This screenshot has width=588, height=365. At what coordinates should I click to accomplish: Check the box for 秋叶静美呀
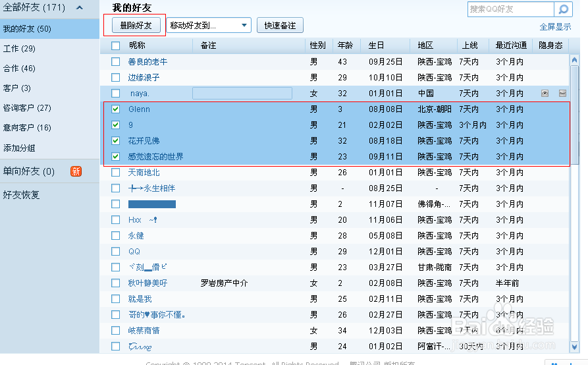[x=115, y=283]
